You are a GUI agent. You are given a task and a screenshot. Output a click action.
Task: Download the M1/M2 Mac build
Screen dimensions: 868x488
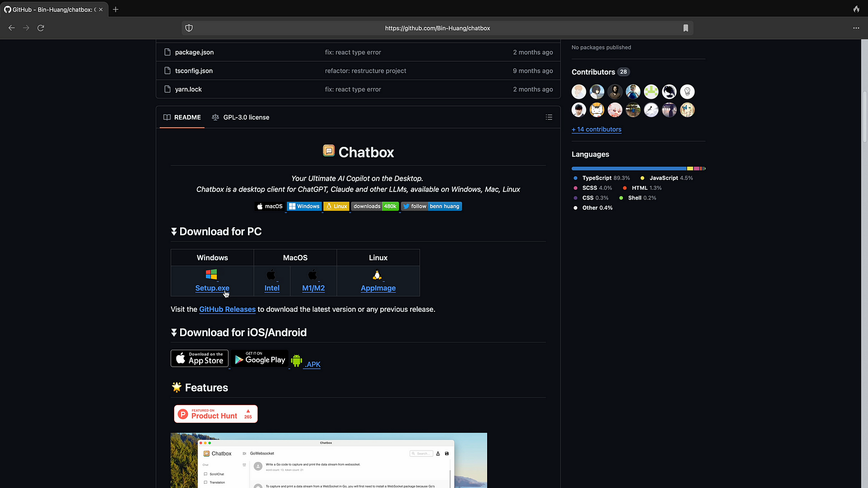pyautogui.click(x=313, y=288)
